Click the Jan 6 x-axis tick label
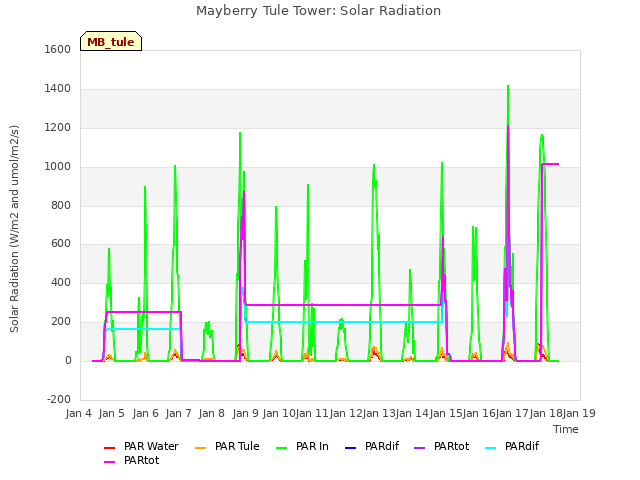The height and width of the screenshot is (480, 640). tap(146, 413)
